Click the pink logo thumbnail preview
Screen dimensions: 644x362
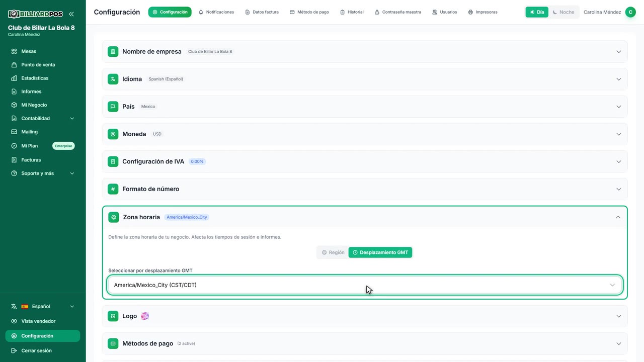point(145,316)
